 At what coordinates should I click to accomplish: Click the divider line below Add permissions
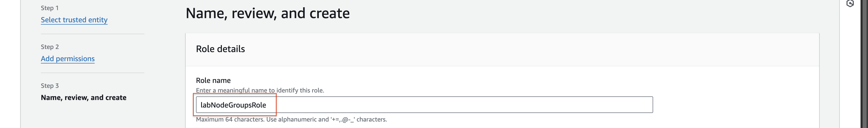(x=92, y=73)
